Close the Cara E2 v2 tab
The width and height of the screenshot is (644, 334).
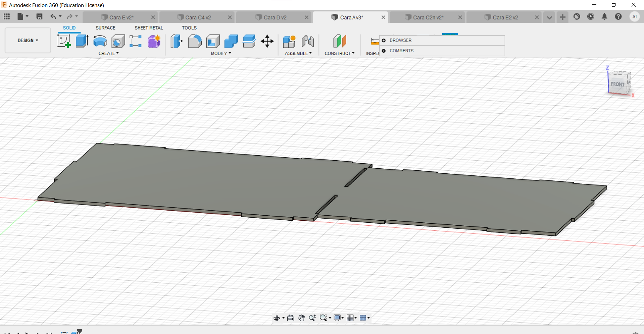(537, 17)
